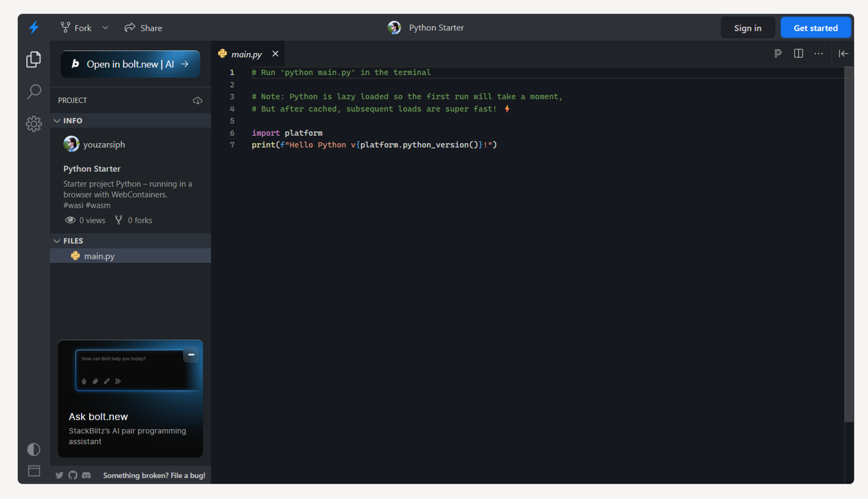Viewport: 868px width, 499px height.
Task: Switch to the main.py editor tab
Action: pos(247,54)
